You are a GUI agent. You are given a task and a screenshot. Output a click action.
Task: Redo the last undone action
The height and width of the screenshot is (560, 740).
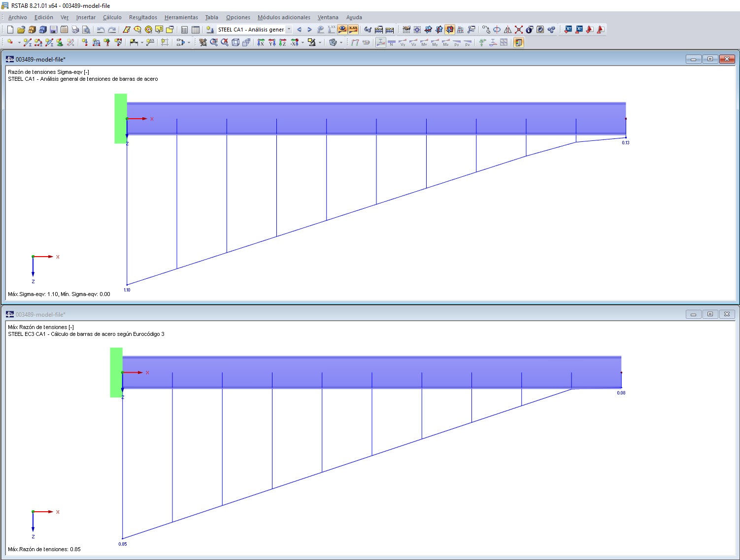[112, 30]
